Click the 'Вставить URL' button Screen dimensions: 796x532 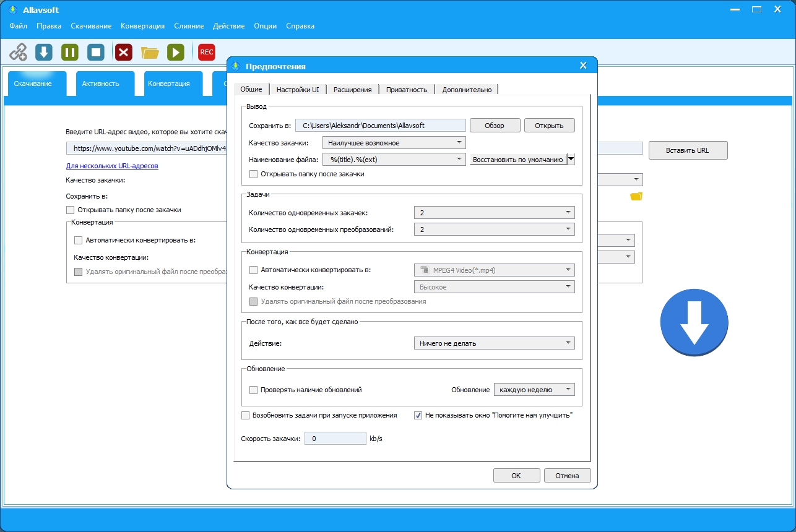(688, 150)
